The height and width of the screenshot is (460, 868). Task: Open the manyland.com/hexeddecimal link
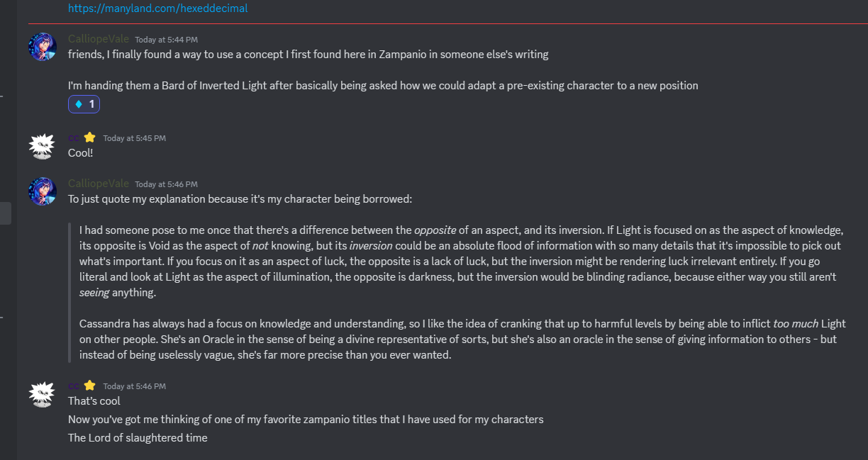click(157, 9)
